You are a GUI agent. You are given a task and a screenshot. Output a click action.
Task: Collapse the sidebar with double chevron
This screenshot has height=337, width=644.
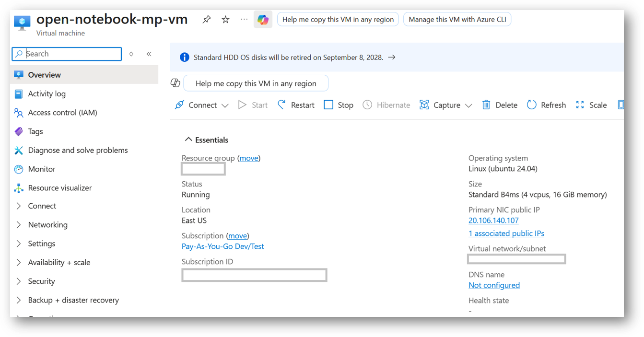tap(149, 54)
